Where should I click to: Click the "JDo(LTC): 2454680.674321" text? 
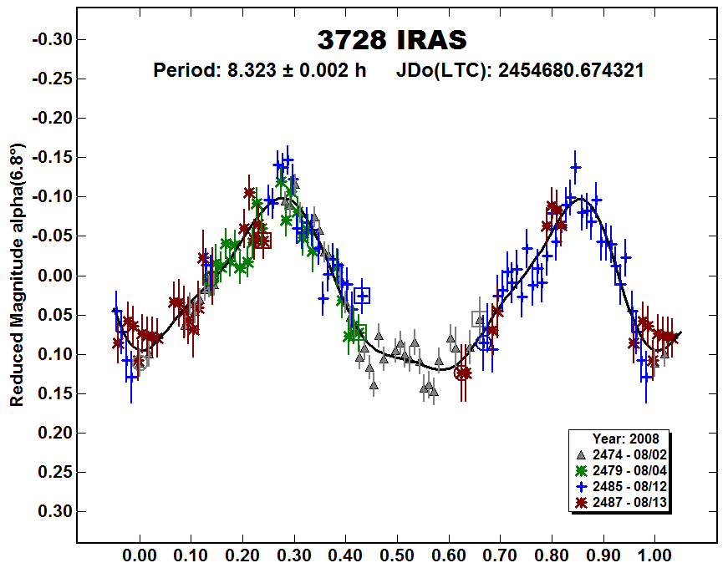[520, 70]
